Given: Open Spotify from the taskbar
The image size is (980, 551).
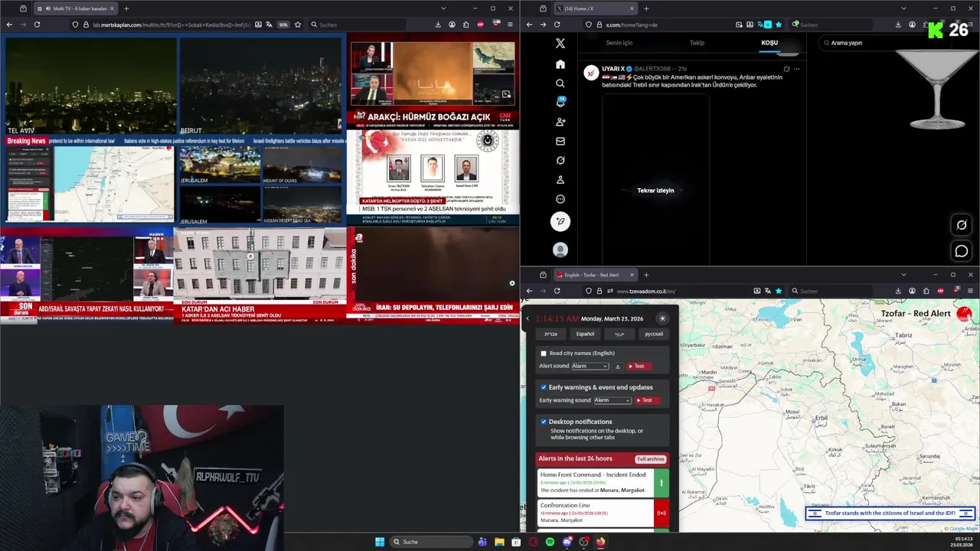Looking at the screenshot, I should pos(550,542).
